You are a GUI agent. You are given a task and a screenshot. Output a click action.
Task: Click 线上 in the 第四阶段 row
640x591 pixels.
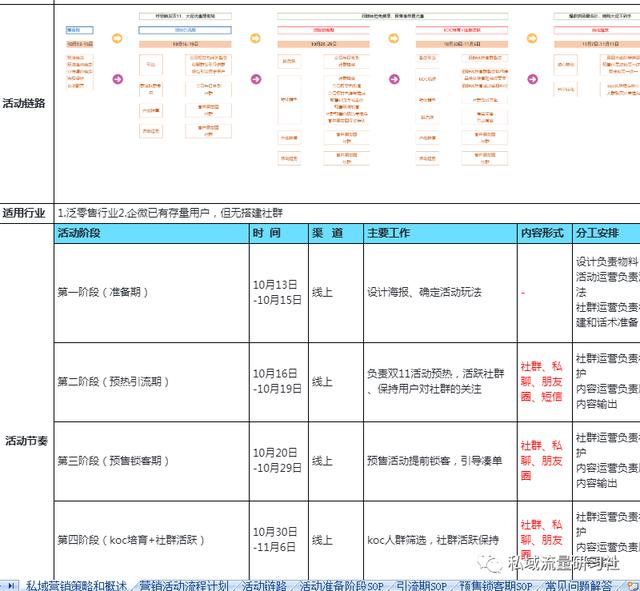pos(336,540)
